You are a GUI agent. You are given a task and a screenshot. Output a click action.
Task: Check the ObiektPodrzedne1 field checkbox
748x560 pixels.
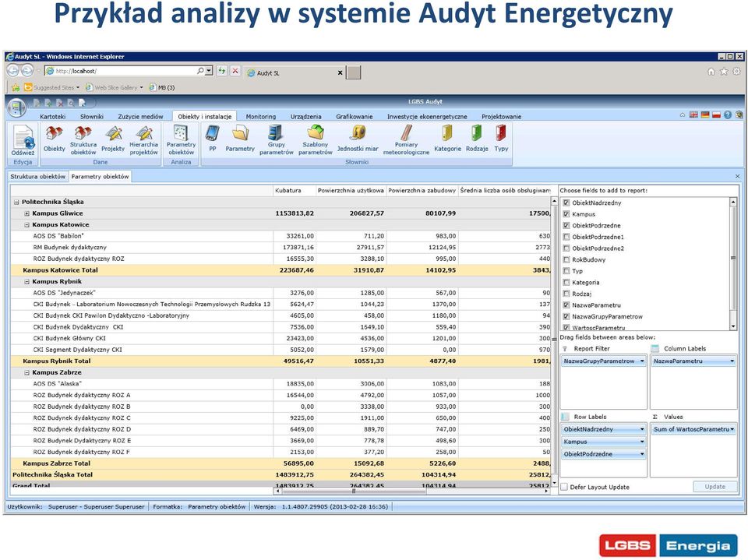click(x=566, y=237)
